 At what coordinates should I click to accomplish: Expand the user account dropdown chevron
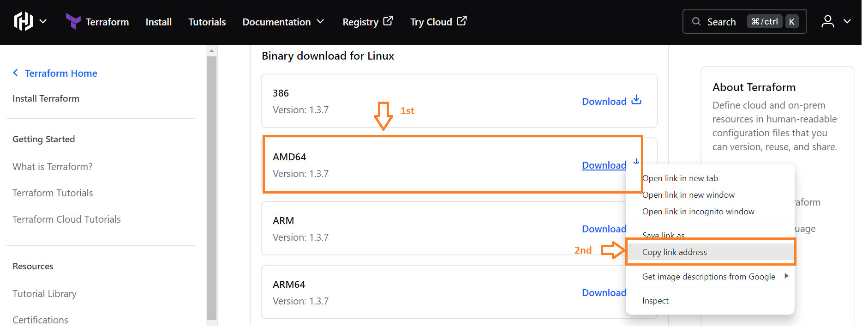coord(847,21)
